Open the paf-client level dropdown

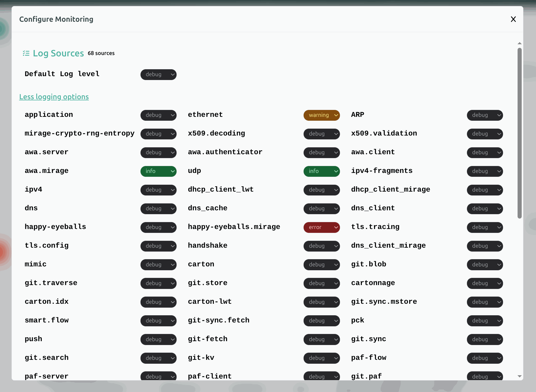321,376
